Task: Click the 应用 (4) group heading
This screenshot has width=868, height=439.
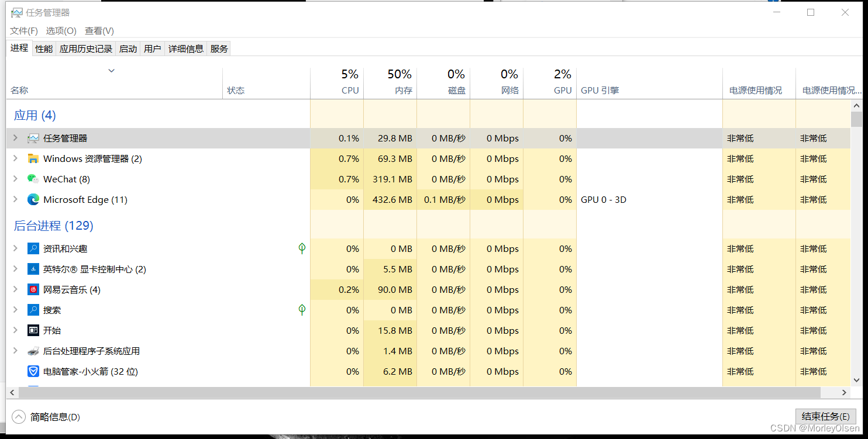Action: pos(35,115)
